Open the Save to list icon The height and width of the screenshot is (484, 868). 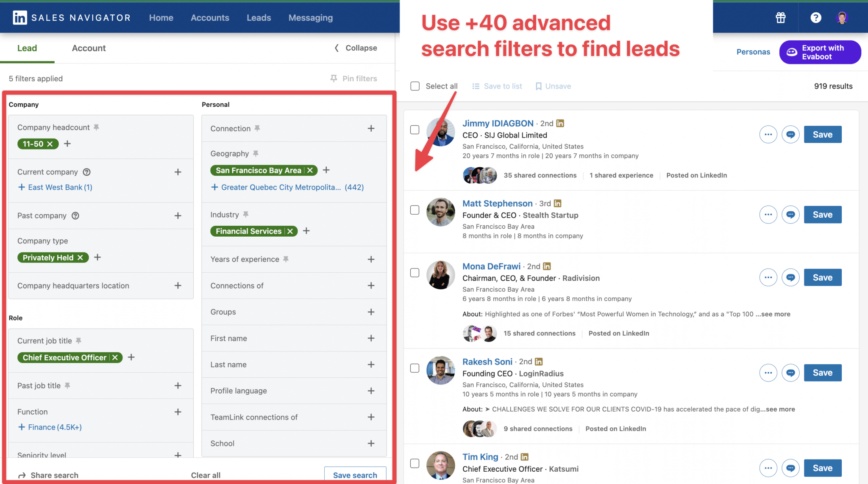(476, 86)
